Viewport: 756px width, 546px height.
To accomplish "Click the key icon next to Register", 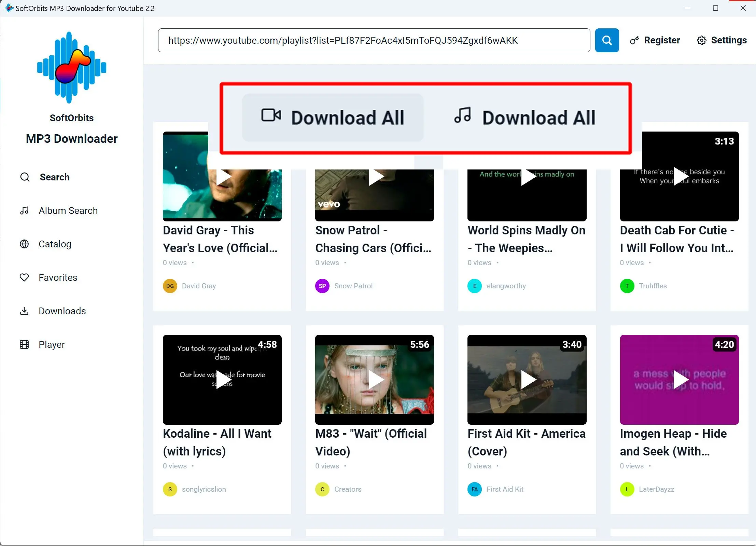I will (634, 41).
